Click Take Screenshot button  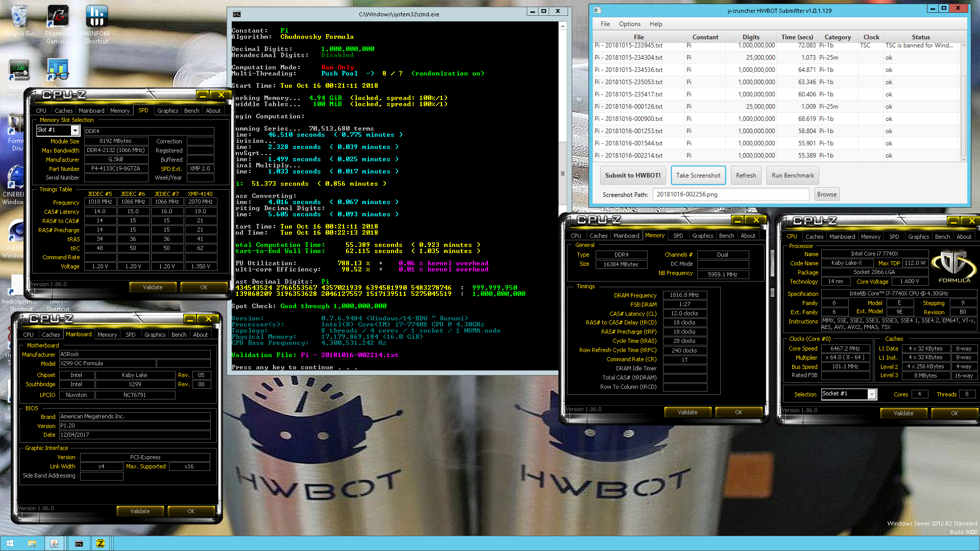click(698, 176)
